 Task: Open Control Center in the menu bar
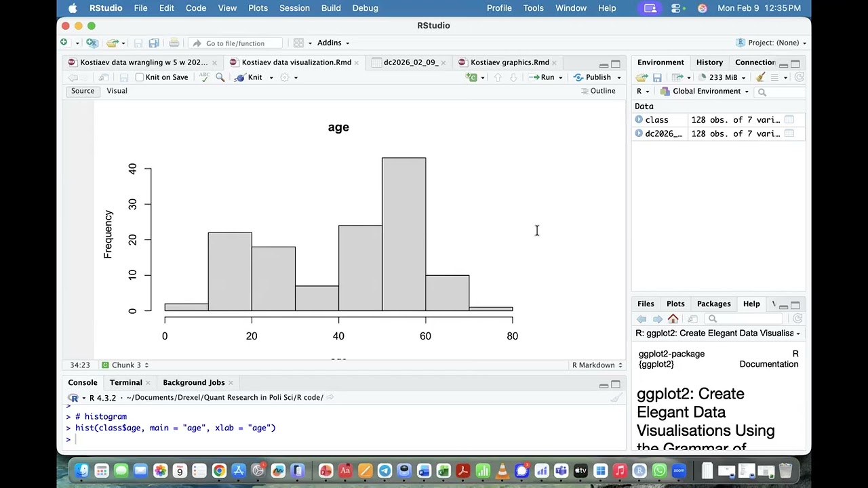tap(677, 8)
